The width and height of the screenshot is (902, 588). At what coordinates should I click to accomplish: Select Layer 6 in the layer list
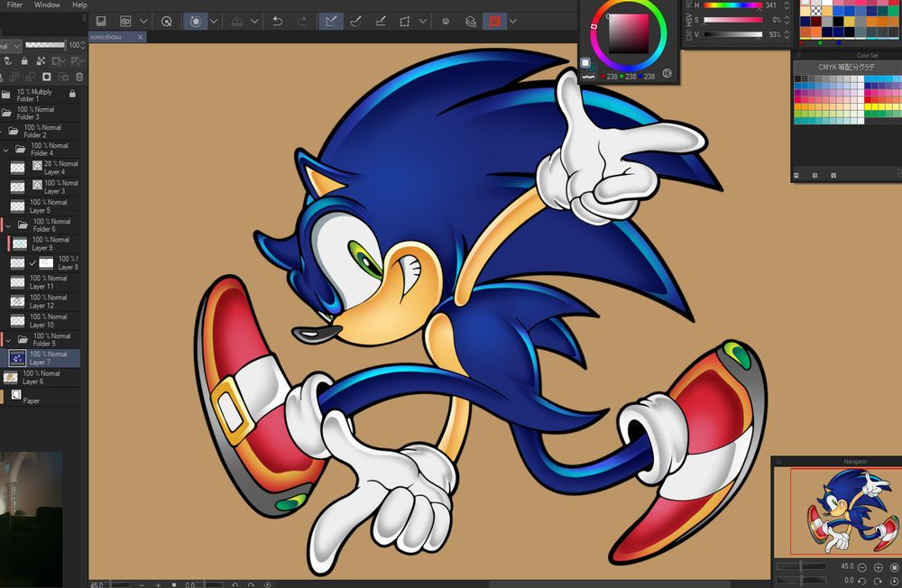point(41,378)
